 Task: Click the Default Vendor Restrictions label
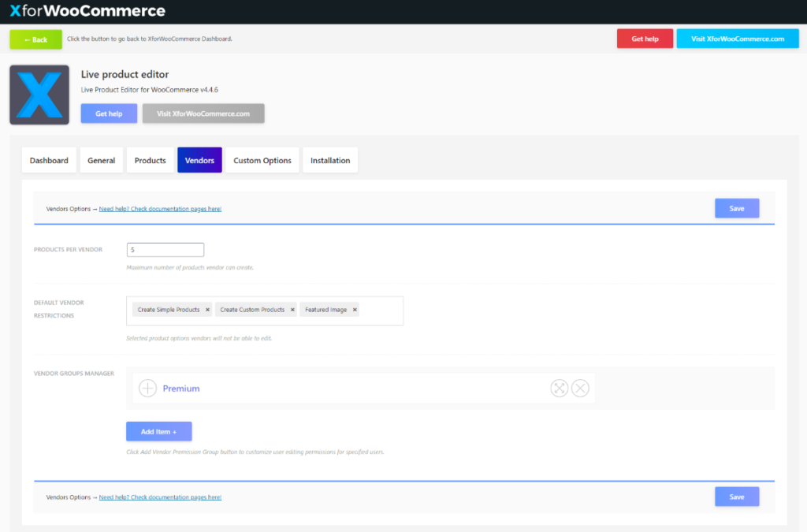[x=58, y=309]
